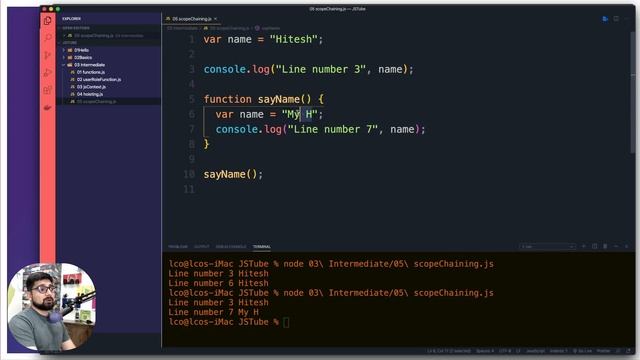Open the Source Control view
This screenshot has height=360, width=640.
[x=48, y=55]
